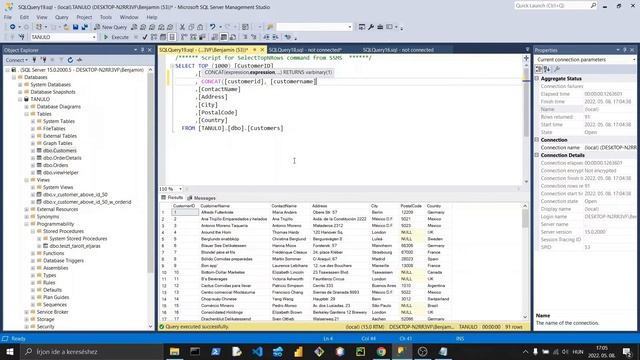Switch to the Messages tab
This screenshot has height=360, width=640.
202,198
